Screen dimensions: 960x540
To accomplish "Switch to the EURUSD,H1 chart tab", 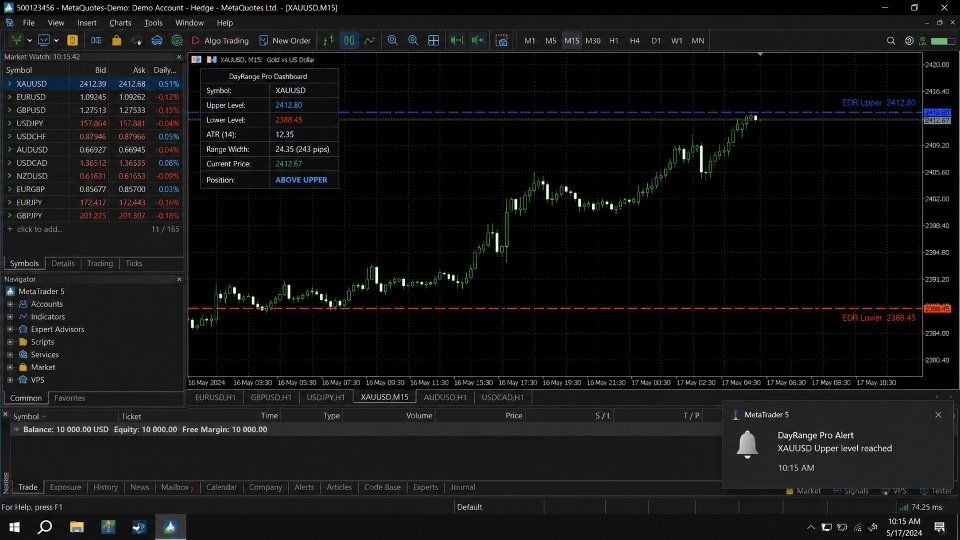I will 215,397.
